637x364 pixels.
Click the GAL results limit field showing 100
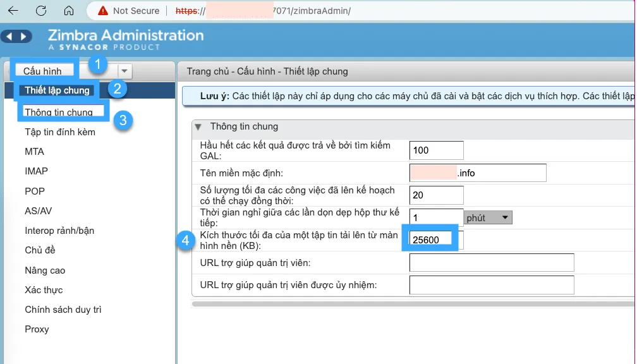tap(435, 150)
